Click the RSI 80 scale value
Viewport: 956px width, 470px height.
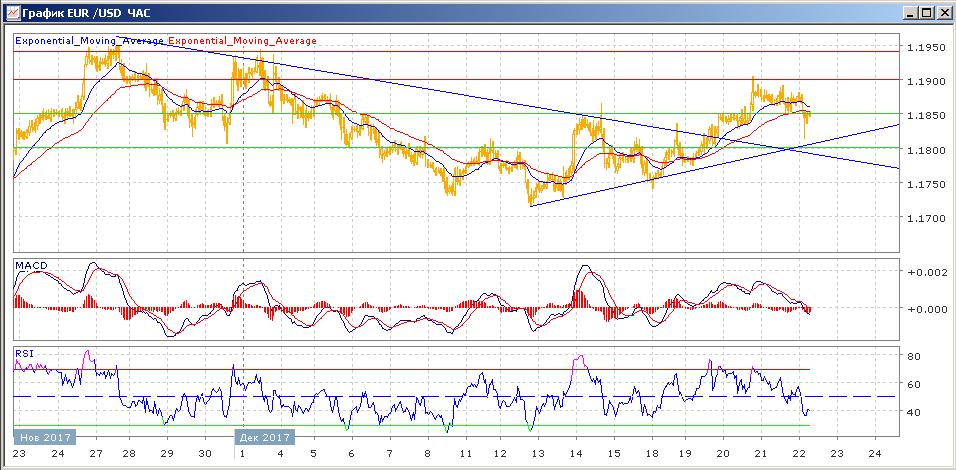click(x=913, y=356)
